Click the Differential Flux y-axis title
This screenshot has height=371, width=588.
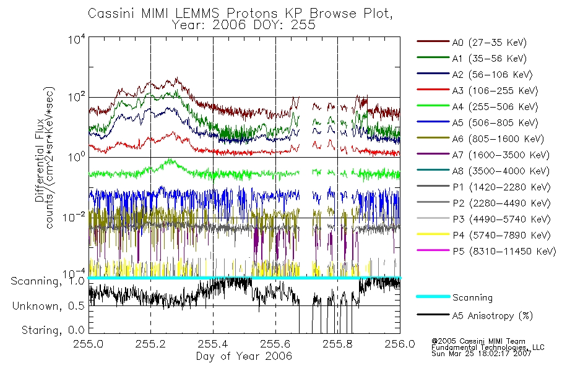(x=40, y=160)
